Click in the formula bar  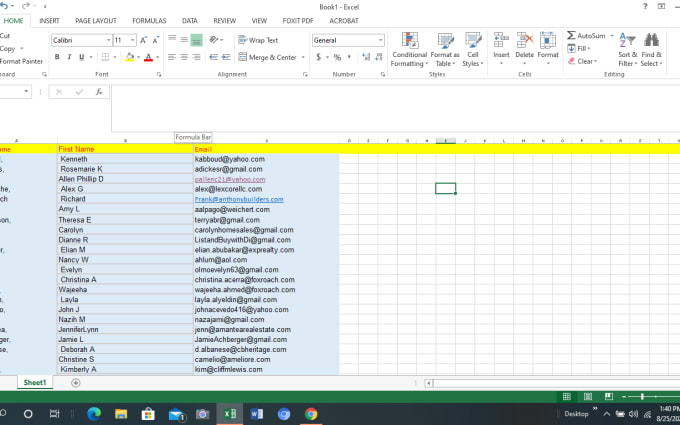pos(395,108)
